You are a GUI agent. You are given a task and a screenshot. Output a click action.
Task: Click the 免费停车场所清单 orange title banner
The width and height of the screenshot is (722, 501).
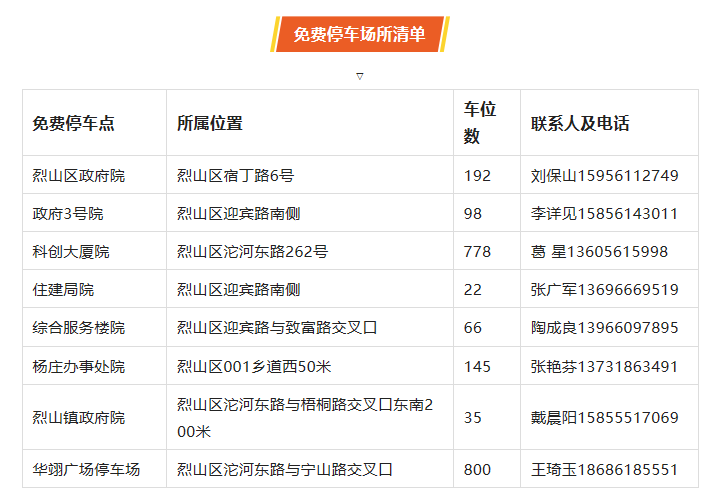tap(360, 34)
